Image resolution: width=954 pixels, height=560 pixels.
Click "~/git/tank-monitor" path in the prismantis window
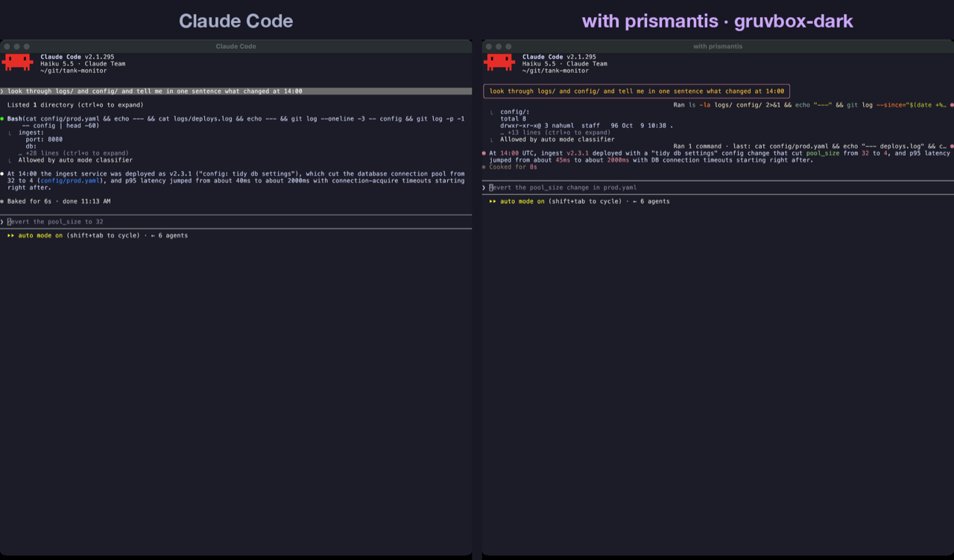pyautogui.click(x=555, y=71)
